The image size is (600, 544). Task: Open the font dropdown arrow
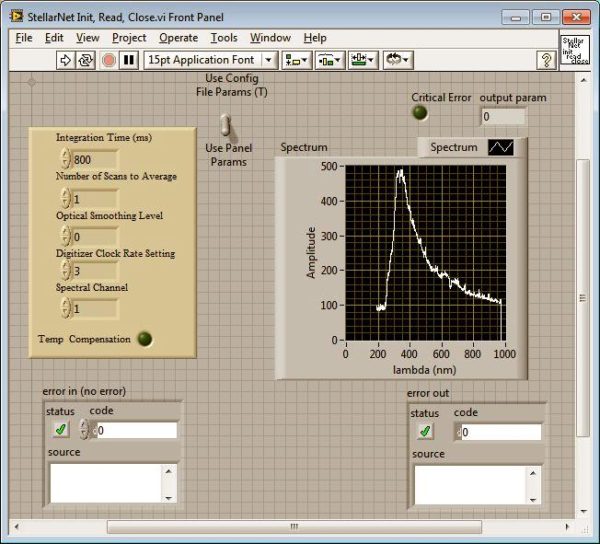[269, 60]
